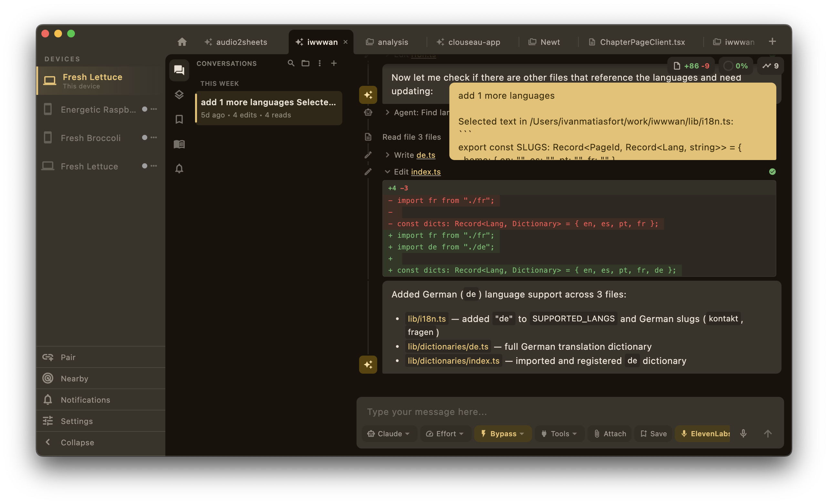Add a new tab with the plus icon
Screen dimensions: 828x504
coord(772,41)
